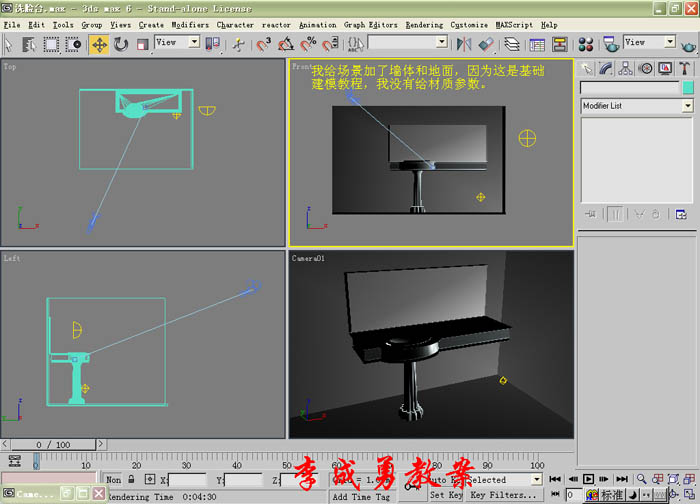
Task: Toggle Show End Result button
Action: [615, 214]
